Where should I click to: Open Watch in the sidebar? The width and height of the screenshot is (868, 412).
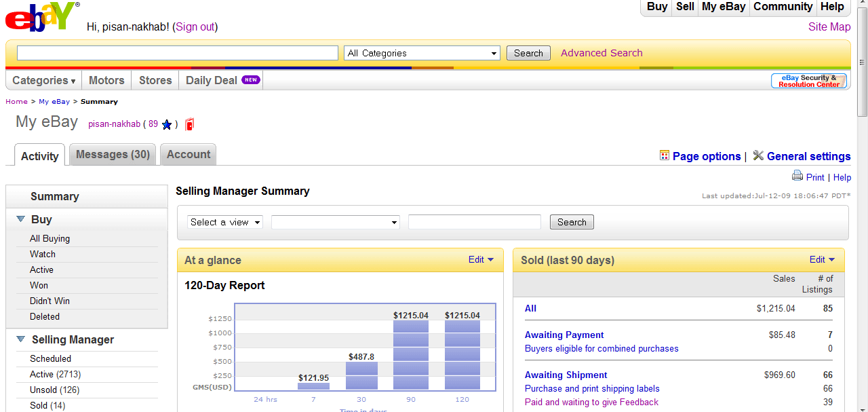click(x=43, y=255)
